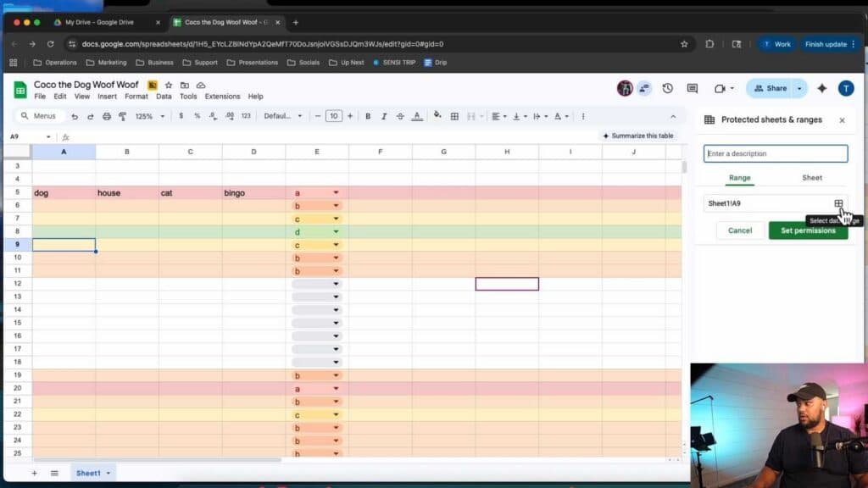The height and width of the screenshot is (488, 868).
Task: Open the all sheets list icon
Action: pos(54,473)
